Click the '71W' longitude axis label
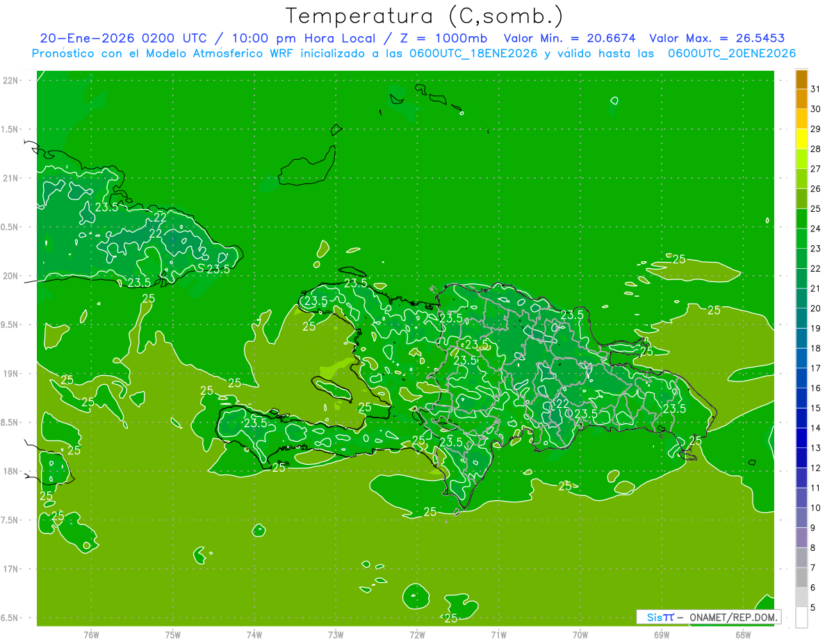The width and height of the screenshot is (834, 644). (498, 635)
